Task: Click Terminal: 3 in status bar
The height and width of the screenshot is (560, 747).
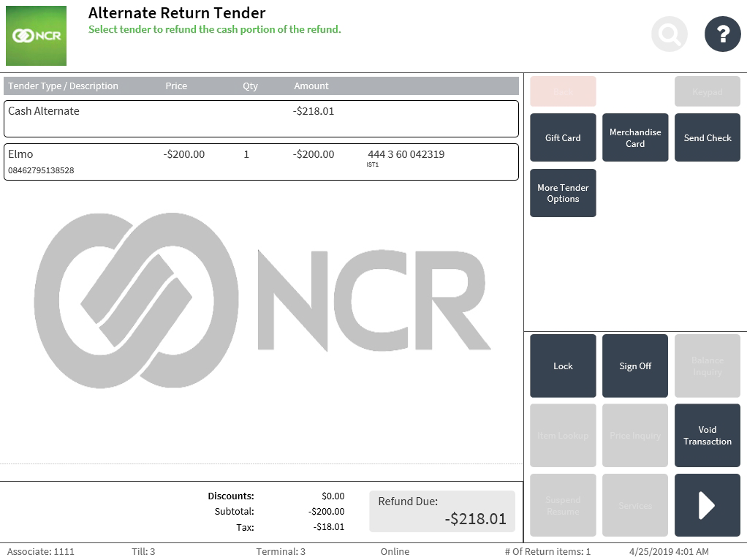Action: [x=281, y=551]
